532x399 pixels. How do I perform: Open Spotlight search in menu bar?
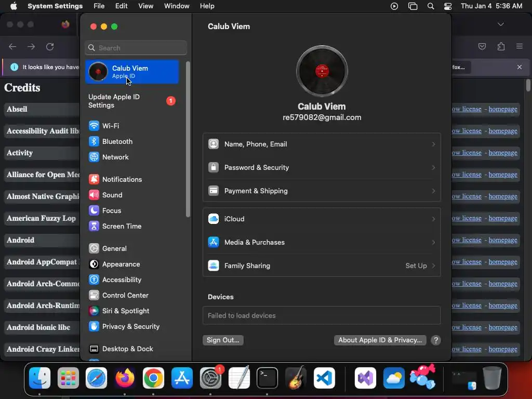431,6
